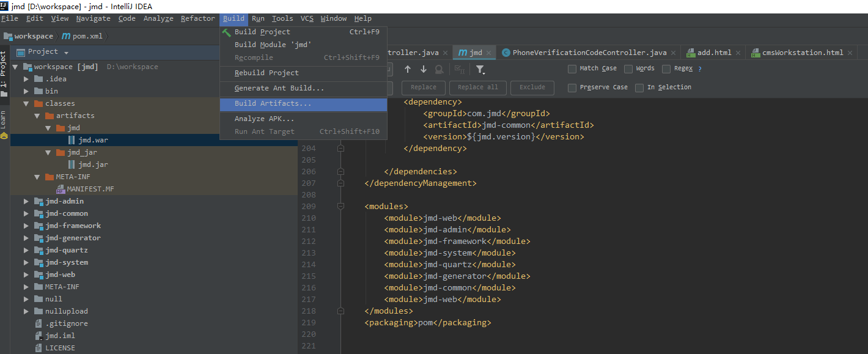Screen dimensions: 868x354
Task: Click the jmd.war archive file icon
Action: pos(72,140)
